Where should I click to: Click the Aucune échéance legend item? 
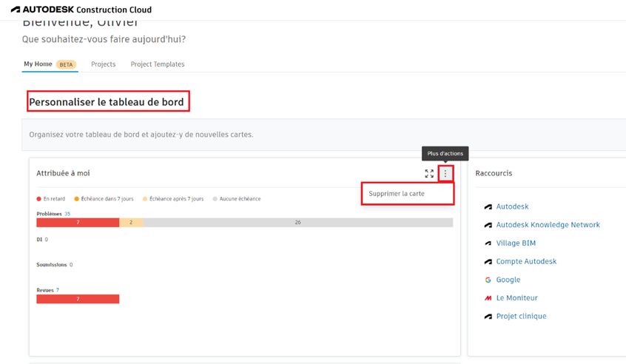(x=236, y=199)
